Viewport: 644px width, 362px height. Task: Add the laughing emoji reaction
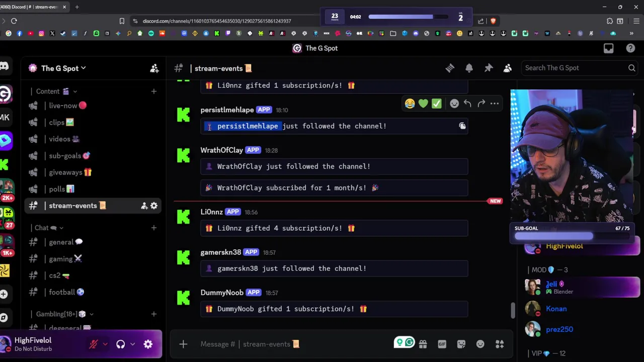point(410,104)
